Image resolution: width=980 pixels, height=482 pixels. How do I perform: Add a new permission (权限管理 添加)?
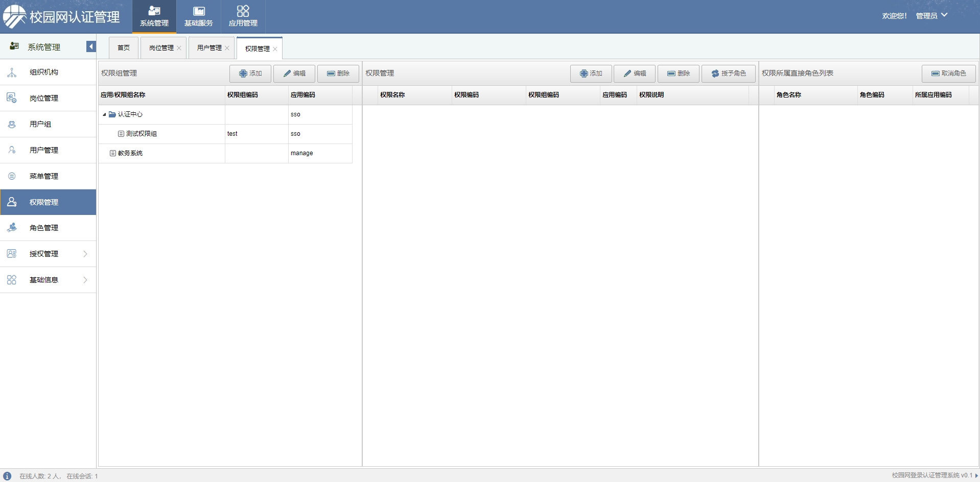(591, 74)
